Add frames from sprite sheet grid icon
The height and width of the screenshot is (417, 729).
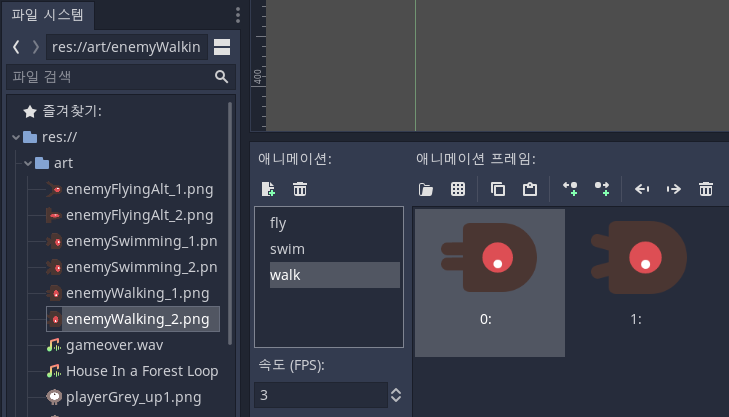pos(458,189)
